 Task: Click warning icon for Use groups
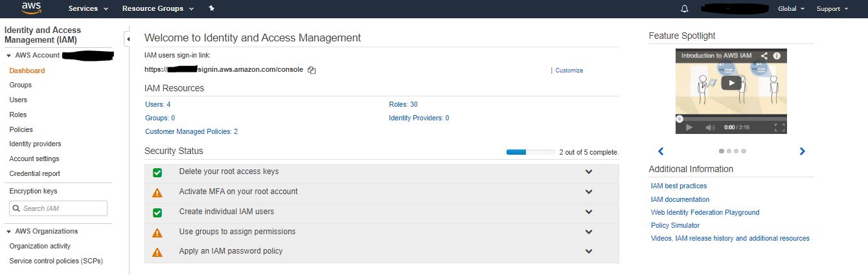pyautogui.click(x=157, y=232)
